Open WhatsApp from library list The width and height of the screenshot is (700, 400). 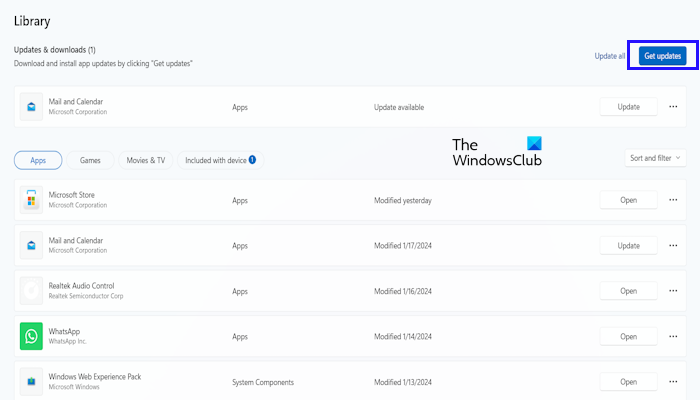coord(629,336)
